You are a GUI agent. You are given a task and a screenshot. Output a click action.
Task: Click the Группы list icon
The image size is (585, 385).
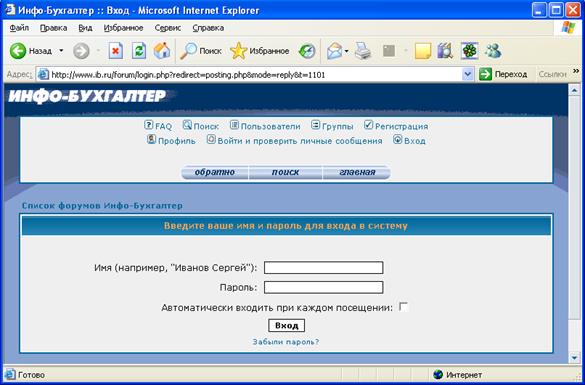(x=316, y=125)
